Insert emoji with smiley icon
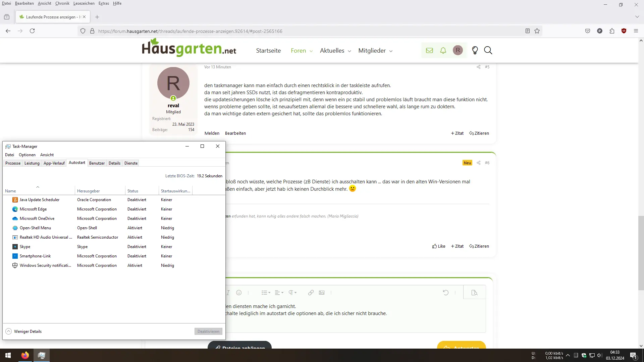 pos(239,293)
